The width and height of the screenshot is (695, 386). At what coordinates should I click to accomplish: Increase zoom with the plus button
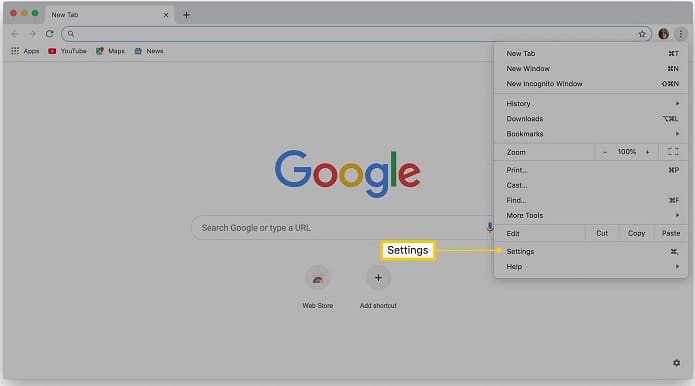pyautogui.click(x=648, y=152)
